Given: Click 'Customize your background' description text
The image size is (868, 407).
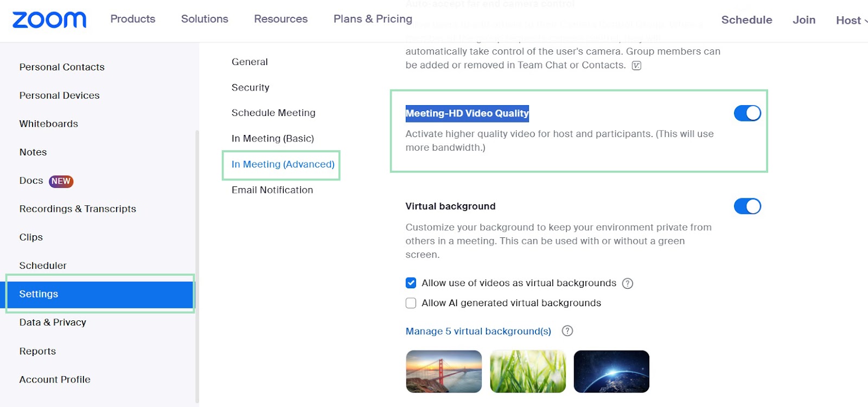Looking at the screenshot, I should pyautogui.click(x=559, y=241).
